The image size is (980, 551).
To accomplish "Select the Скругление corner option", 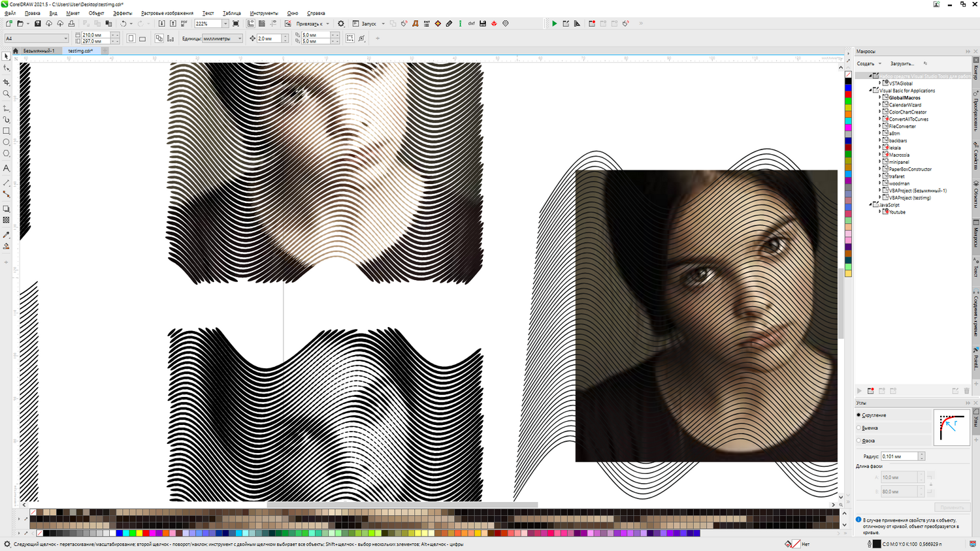I will pyautogui.click(x=872, y=415).
